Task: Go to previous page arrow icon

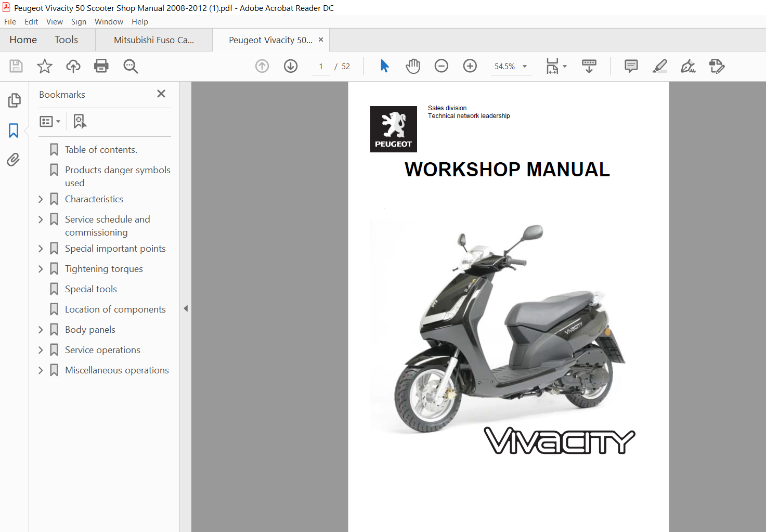Action: pyautogui.click(x=262, y=66)
